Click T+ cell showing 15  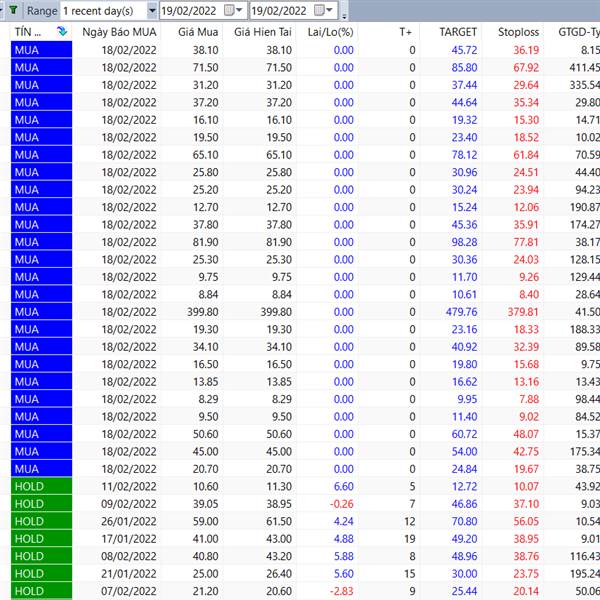(410, 574)
